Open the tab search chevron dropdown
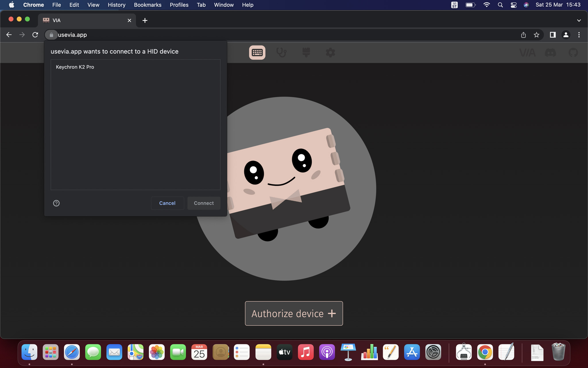 point(579,20)
